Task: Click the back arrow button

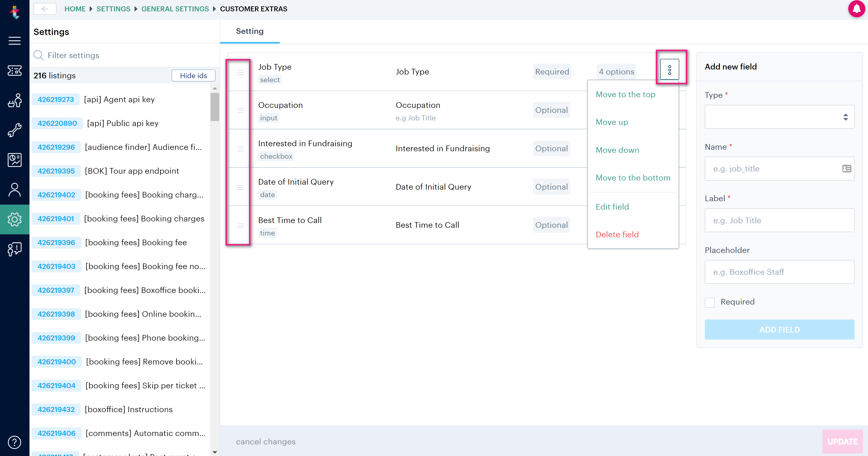Action: pos(45,9)
